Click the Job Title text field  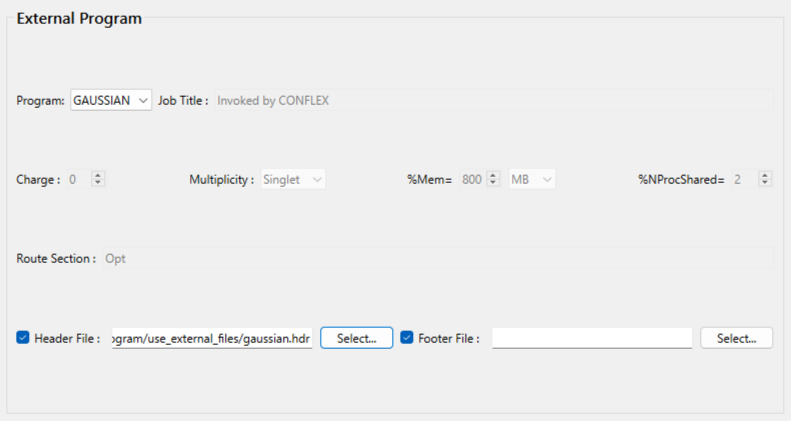click(x=492, y=100)
